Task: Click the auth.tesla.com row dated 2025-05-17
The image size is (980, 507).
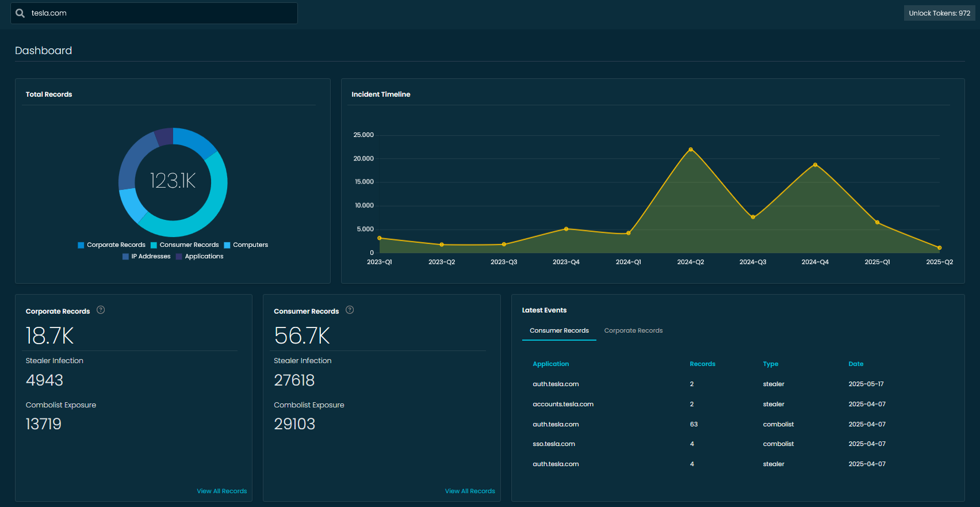Action: 738,384
